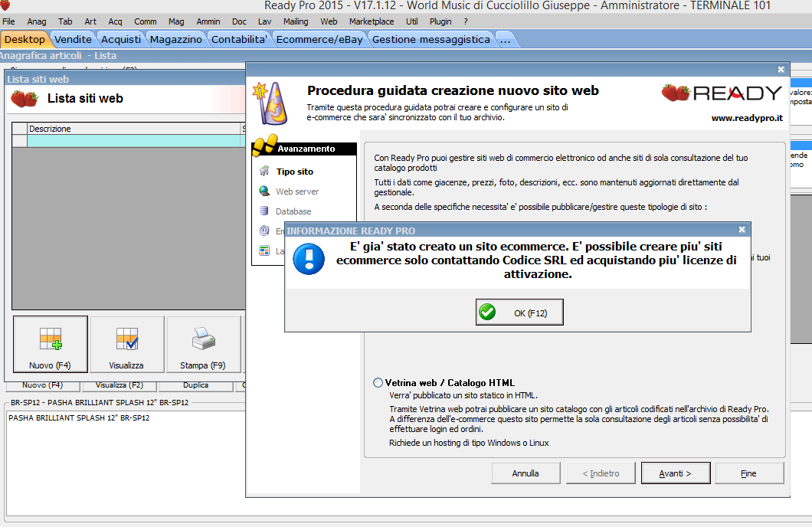Open the Web menu
Screen dimensions: 812x527
(329, 21)
